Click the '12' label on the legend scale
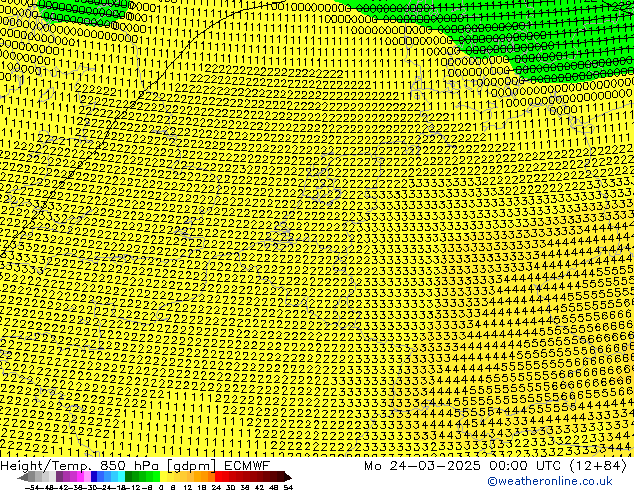The height and width of the screenshot is (490, 634). tap(188, 487)
